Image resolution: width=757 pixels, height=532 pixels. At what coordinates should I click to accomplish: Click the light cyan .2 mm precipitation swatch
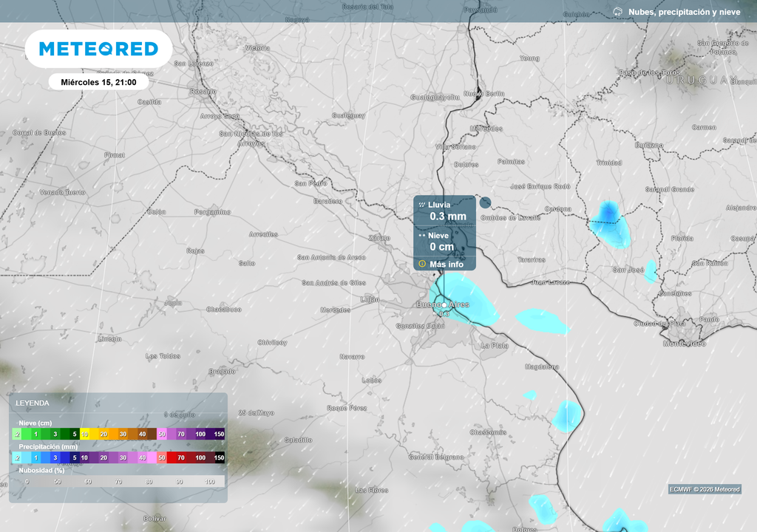click(x=17, y=457)
